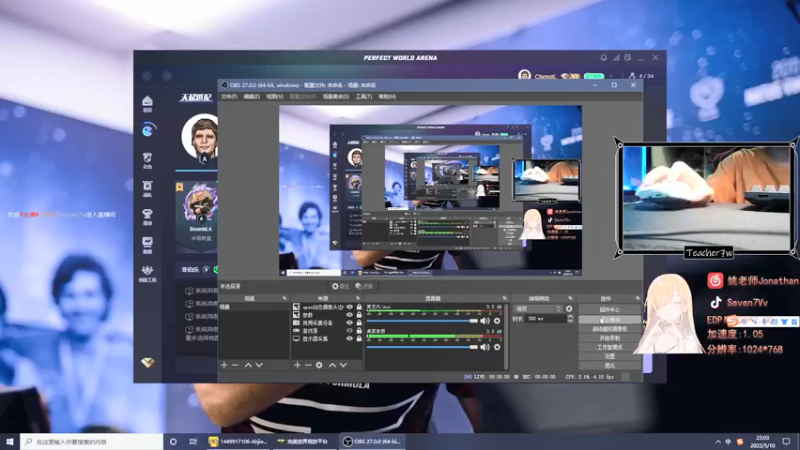Click the notification bell in Perfect World Arena
Viewport: 800px width, 450px height.
[x=604, y=58]
